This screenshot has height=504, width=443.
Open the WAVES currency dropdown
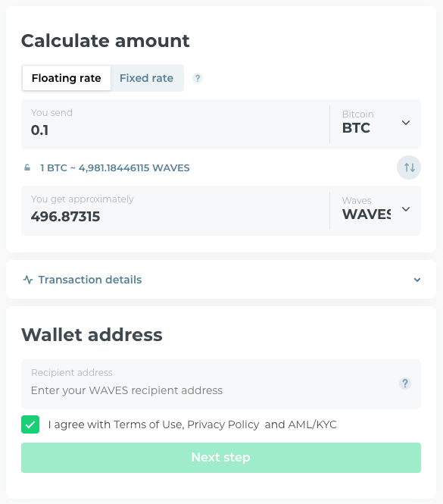tap(376, 211)
